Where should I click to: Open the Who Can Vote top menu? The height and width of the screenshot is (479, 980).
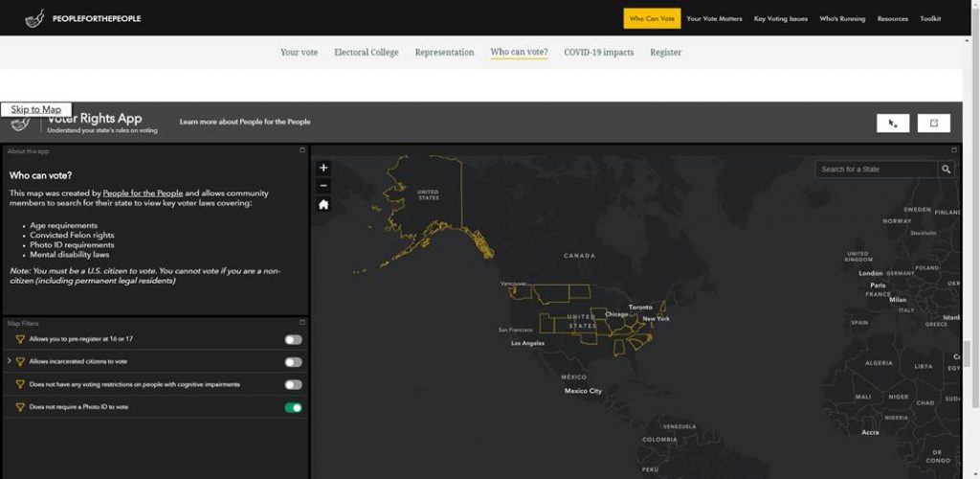tap(652, 19)
